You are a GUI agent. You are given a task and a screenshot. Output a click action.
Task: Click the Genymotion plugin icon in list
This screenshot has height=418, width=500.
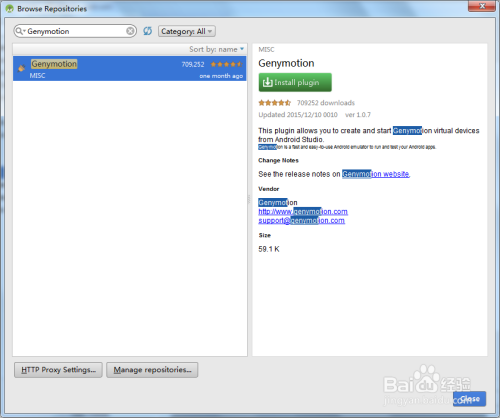click(x=21, y=68)
